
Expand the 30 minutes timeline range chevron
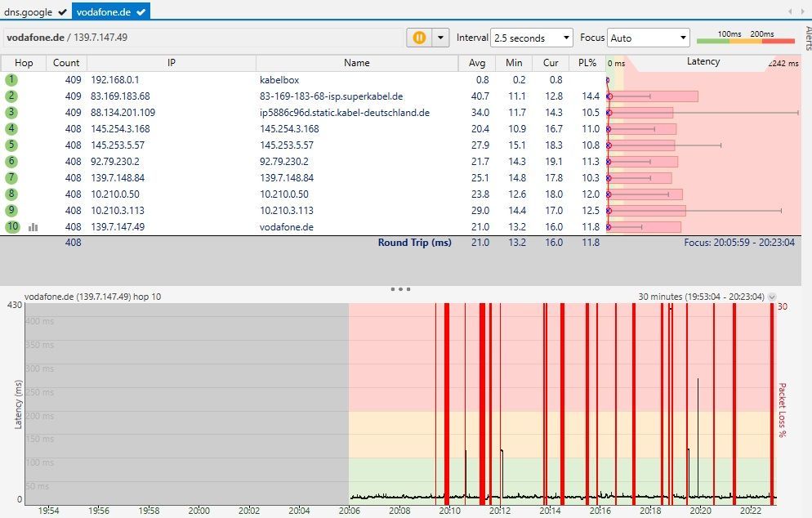(x=772, y=297)
